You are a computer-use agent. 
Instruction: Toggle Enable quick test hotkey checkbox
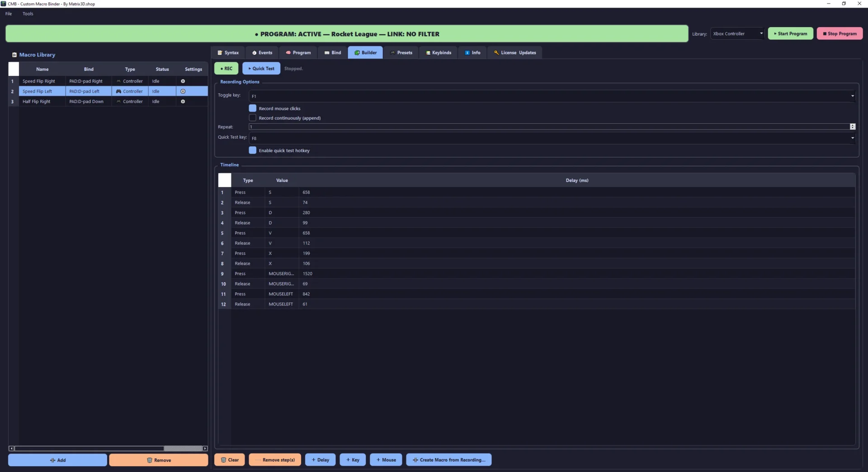pyautogui.click(x=253, y=150)
